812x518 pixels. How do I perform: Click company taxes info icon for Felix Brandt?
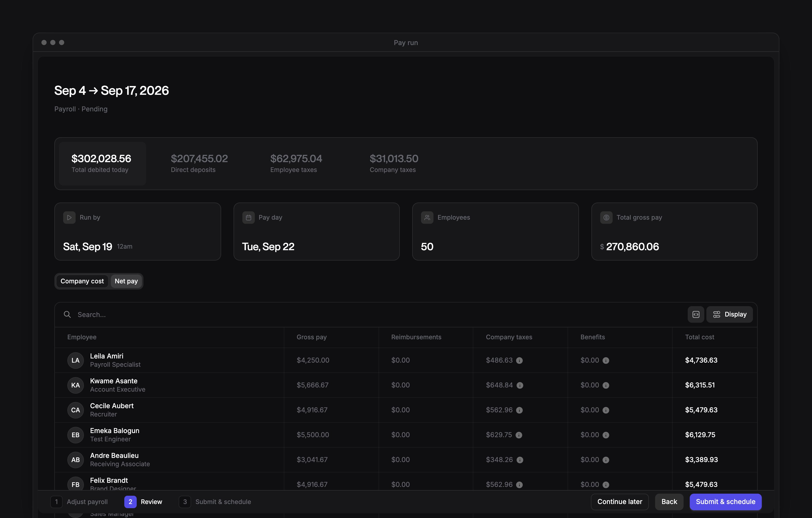[x=519, y=485]
